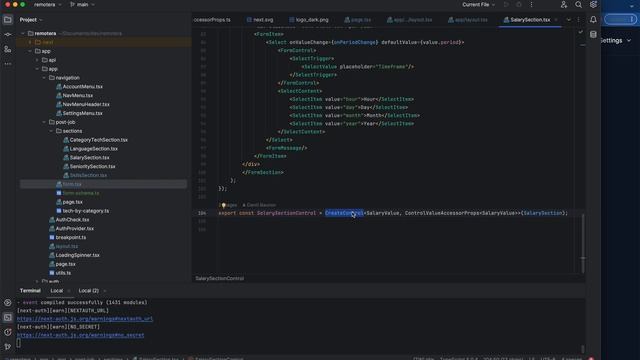Click the terminal input cursor line
Screen dimensions: 640x360
(18, 343)
